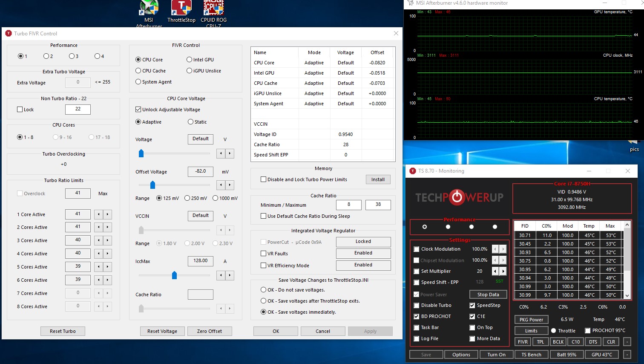Edit Non Turbo Ratio field 22
Image resolution: width=644 pixels, height=364 pixels.
pyautogui.click(x=78, y=109)
